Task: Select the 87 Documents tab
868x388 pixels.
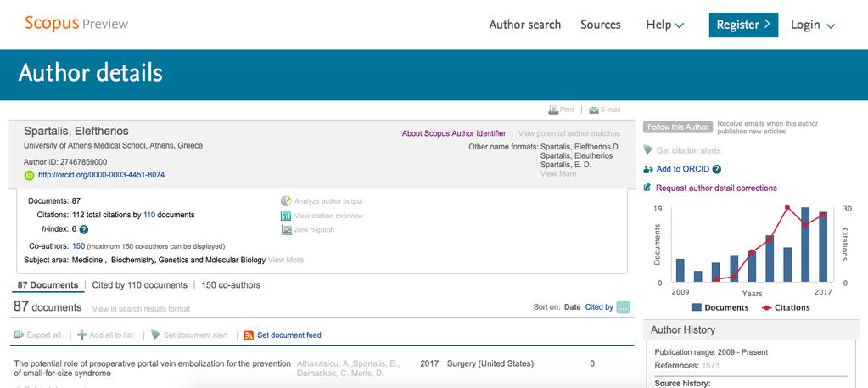Action: 48,285
